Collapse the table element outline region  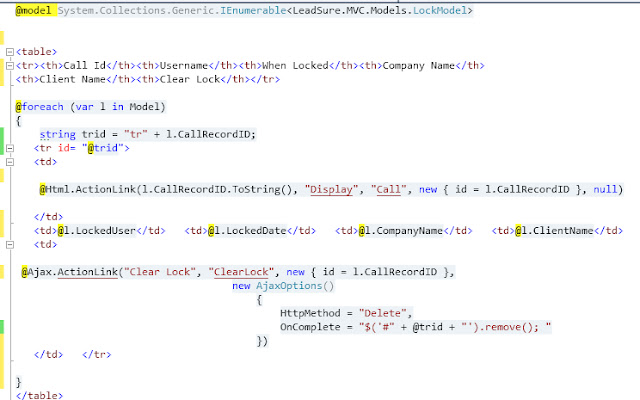click(10, 52)
